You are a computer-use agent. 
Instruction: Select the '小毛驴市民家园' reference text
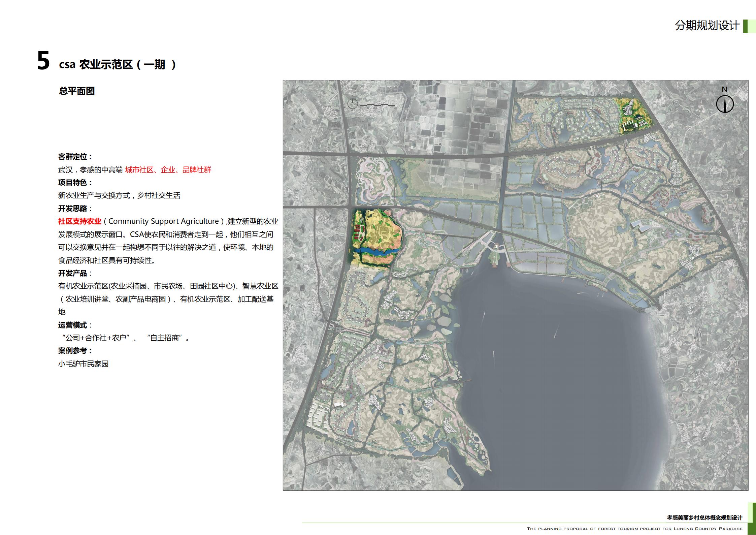83,364
